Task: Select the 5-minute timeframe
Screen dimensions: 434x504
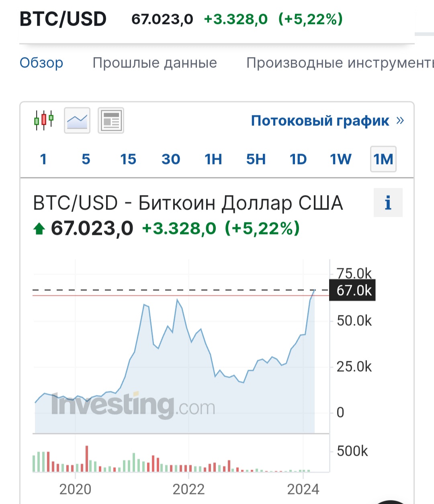Action: [86, 159]
